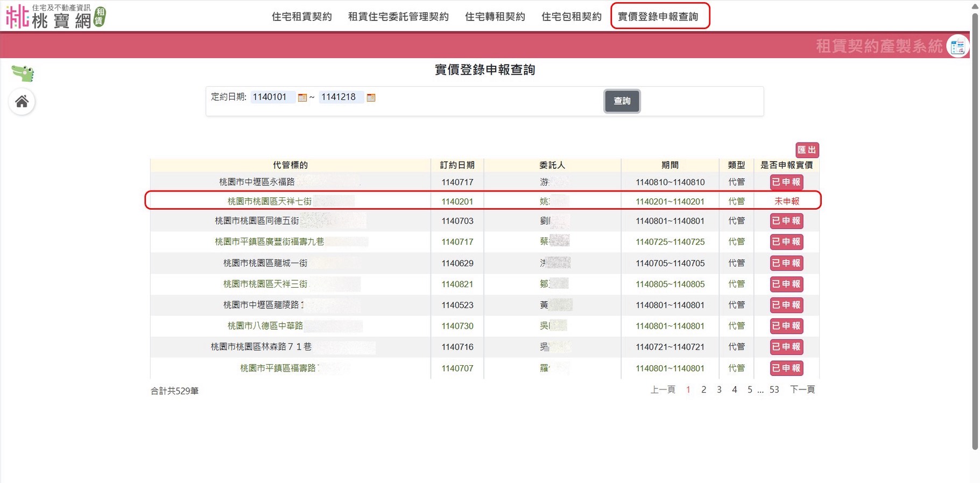Jump to last page 53

coord(774,390)
